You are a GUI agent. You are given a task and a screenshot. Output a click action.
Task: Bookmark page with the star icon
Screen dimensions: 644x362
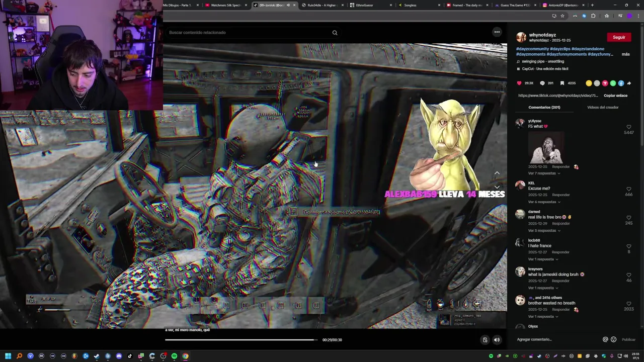click(562, 16)
